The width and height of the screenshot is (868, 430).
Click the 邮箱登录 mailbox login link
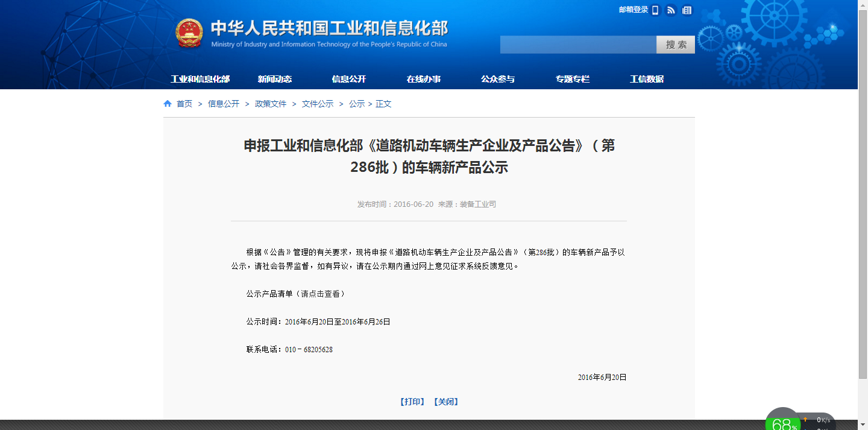(x=633, y=10)
